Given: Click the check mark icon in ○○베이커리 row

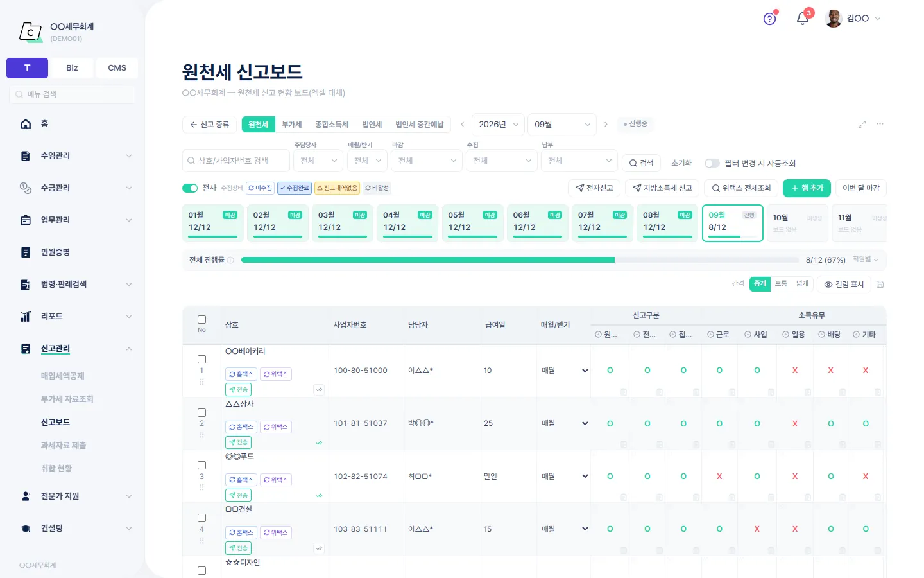Looking at the screenshot, I should [319, 389].
